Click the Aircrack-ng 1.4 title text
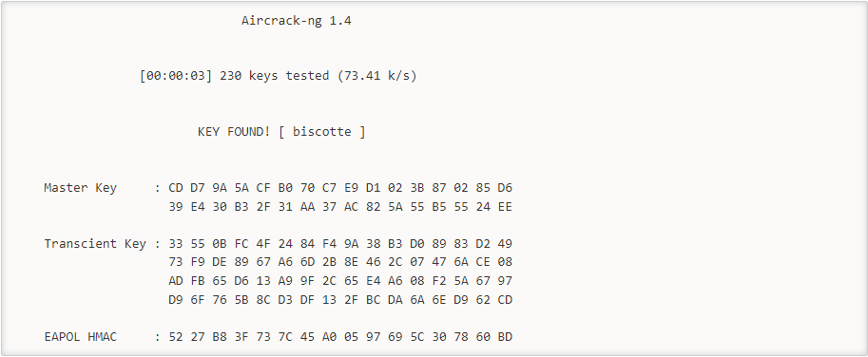Viewport: 868px width, 357px height. click(297, 22)
